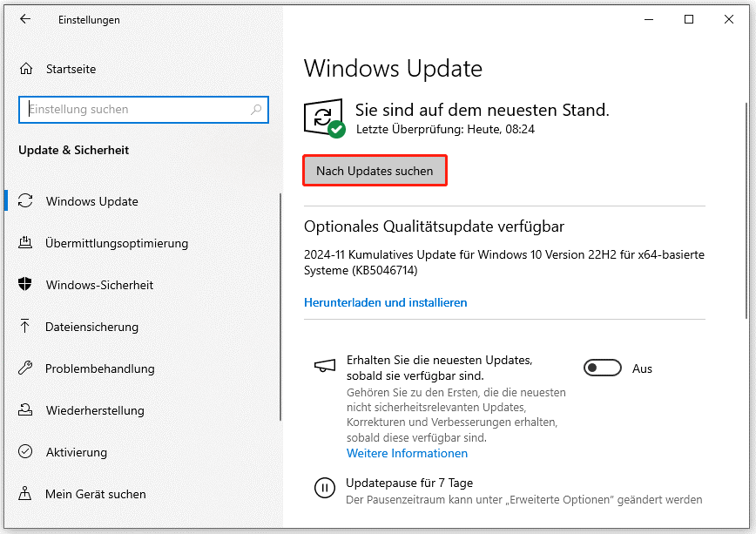Screen dimensions: 756x534
Task: Click the search magnifier icon
Action: point(256,110)
